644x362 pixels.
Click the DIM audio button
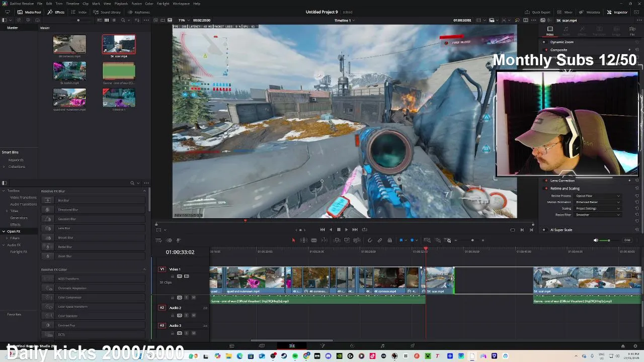click(627, 240)
